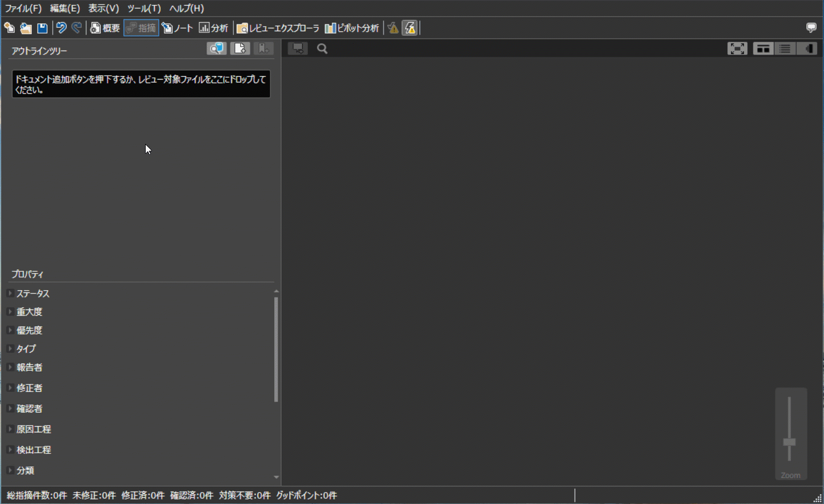Image resolution: width=824 pixels, height=504 pixels.
Task: Toggle the split panel layout button
Action: tap(763, 49)
